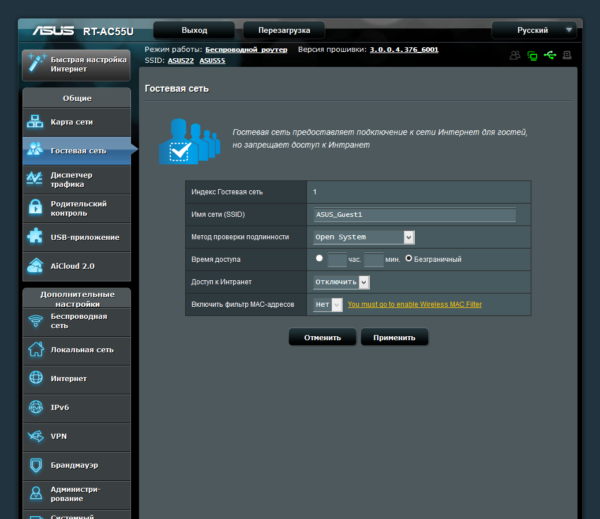This screenshot has height=519, width=600.
Task: Open USB-приложение menu item
Action: (77, 237)
